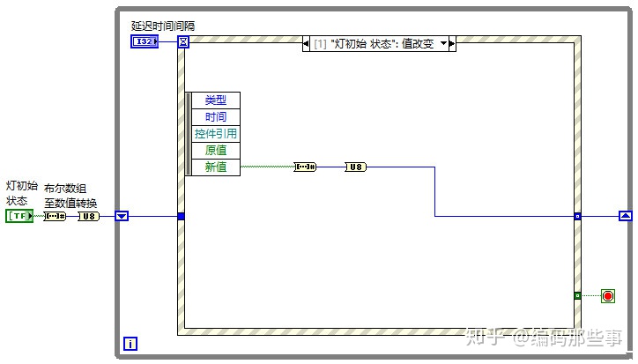Click the 原值 event data item

(216, 151)
